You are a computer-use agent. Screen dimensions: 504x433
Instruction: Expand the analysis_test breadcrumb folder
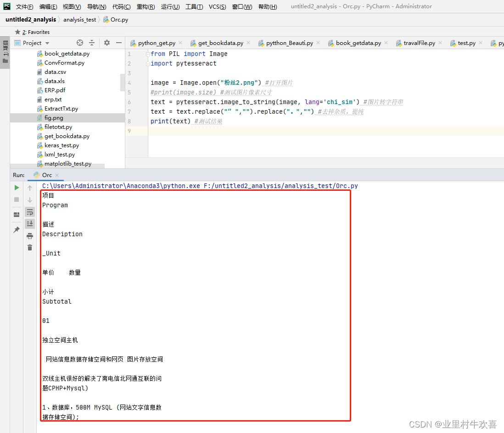pyautogui.click(x=79, y=20)
